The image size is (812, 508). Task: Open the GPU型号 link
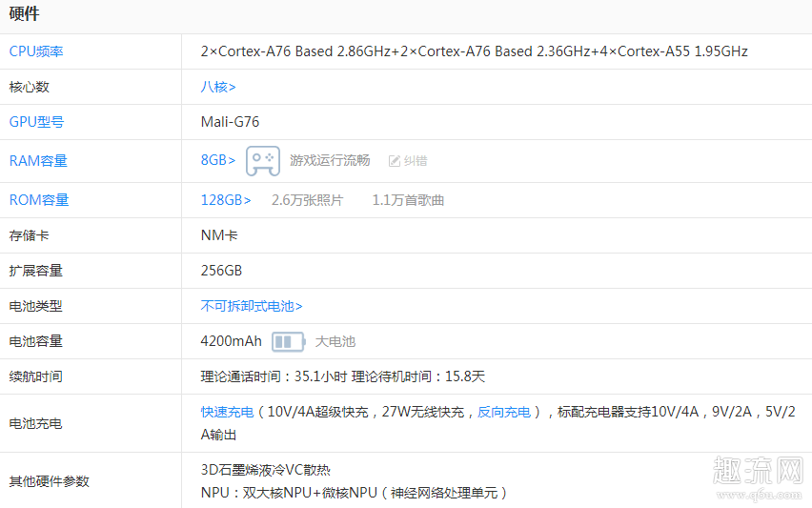click(36, 122)
